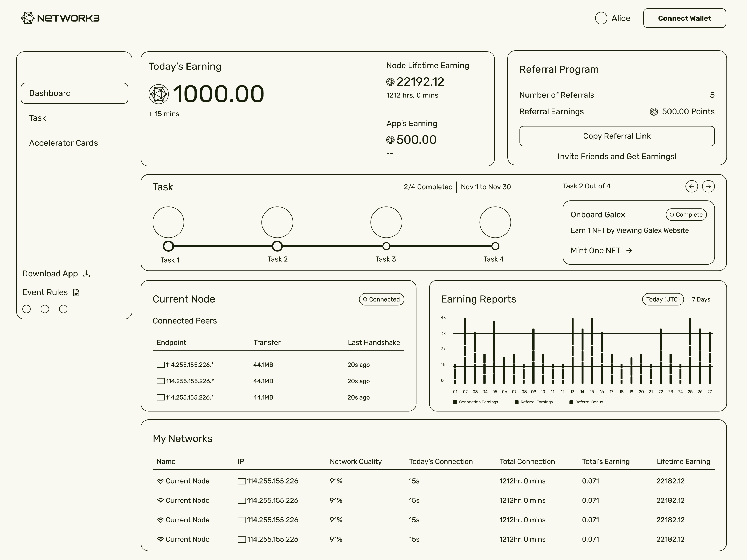Open the Event Rules document icon
747x560 pixels.
pyautogui.click(x=76, y=292)
